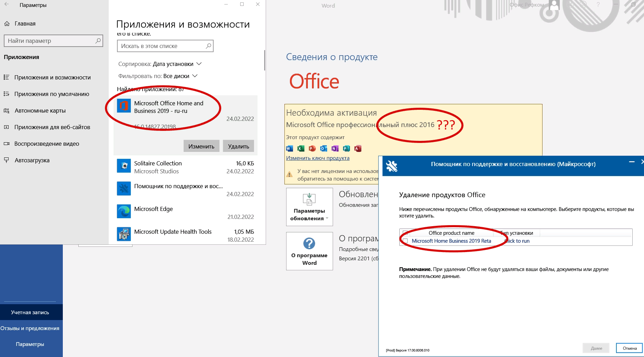Click the Outlook icon in product contents
This screenshot has width=644, height=357.
click(324, 148)
